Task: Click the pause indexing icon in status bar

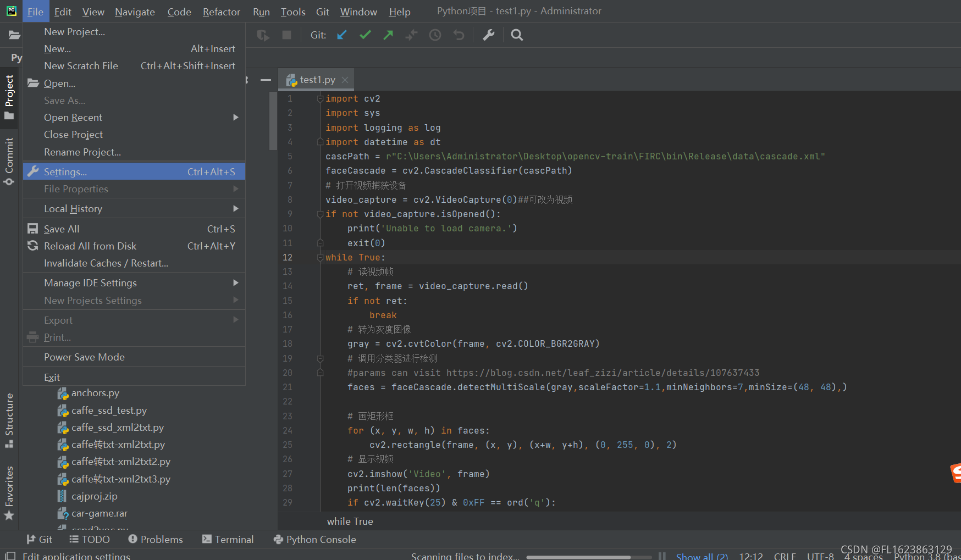Action: (x=662, y=556)
